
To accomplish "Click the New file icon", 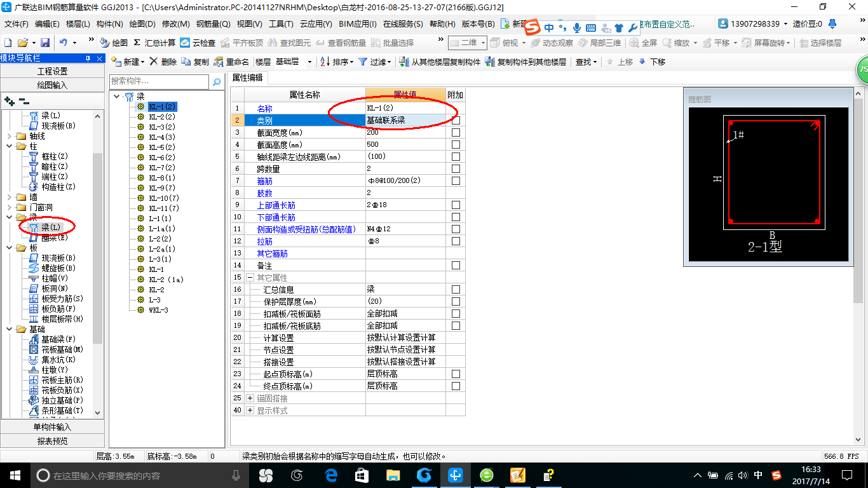I will [x=8, y=43].
